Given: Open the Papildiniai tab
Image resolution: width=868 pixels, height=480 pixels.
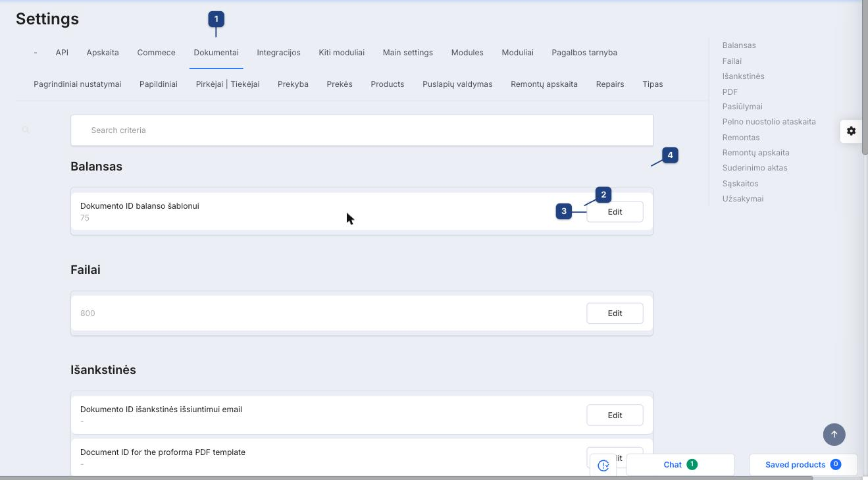Looking at the screenshot, I should [159, 84].
